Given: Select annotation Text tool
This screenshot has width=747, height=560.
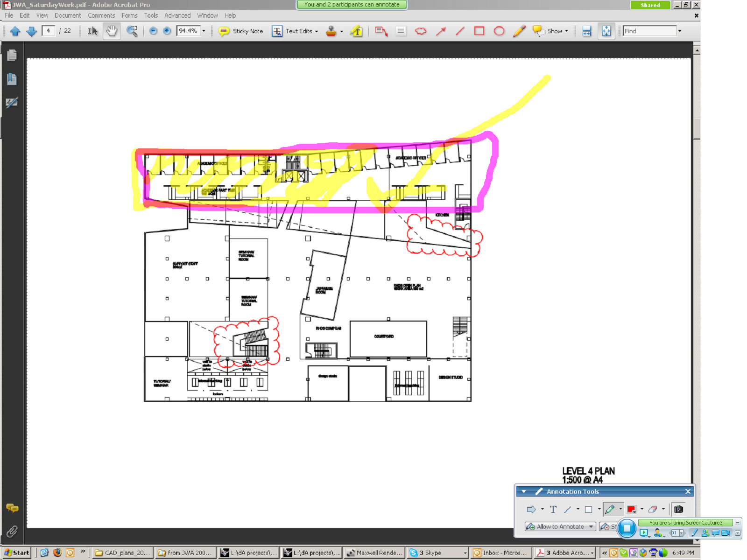Looking at the screenshot, I should pos(553,509).
